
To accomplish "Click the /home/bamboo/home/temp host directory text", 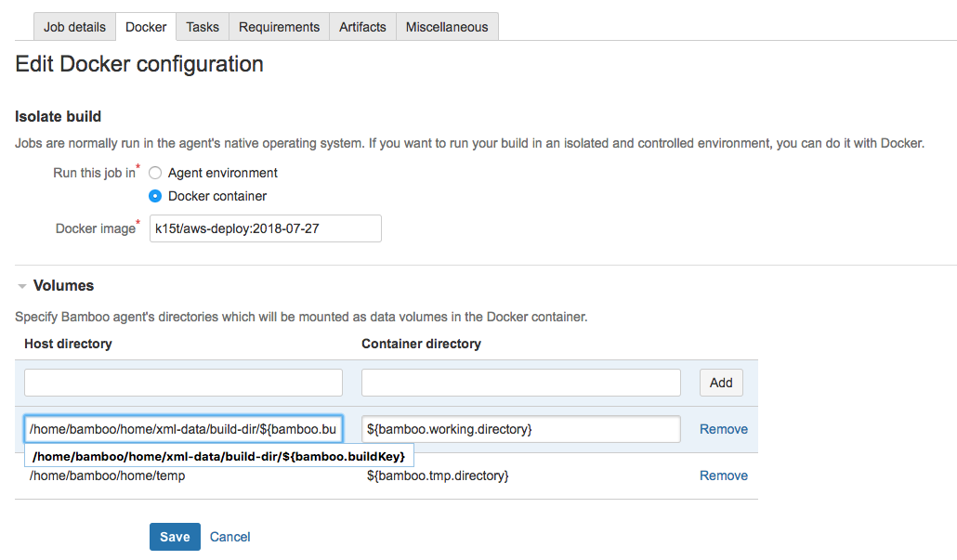I will click(107, 475).
